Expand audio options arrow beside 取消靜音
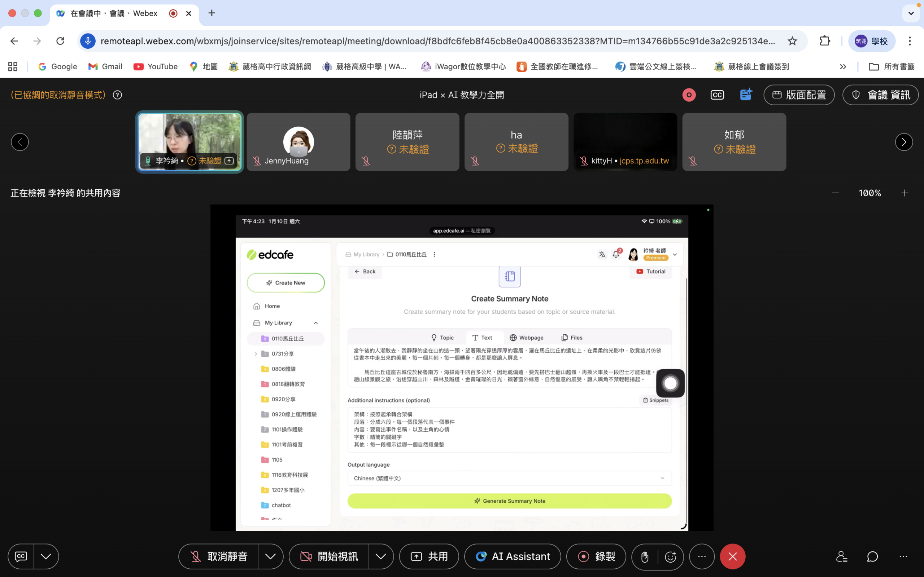 pos(270,557)
